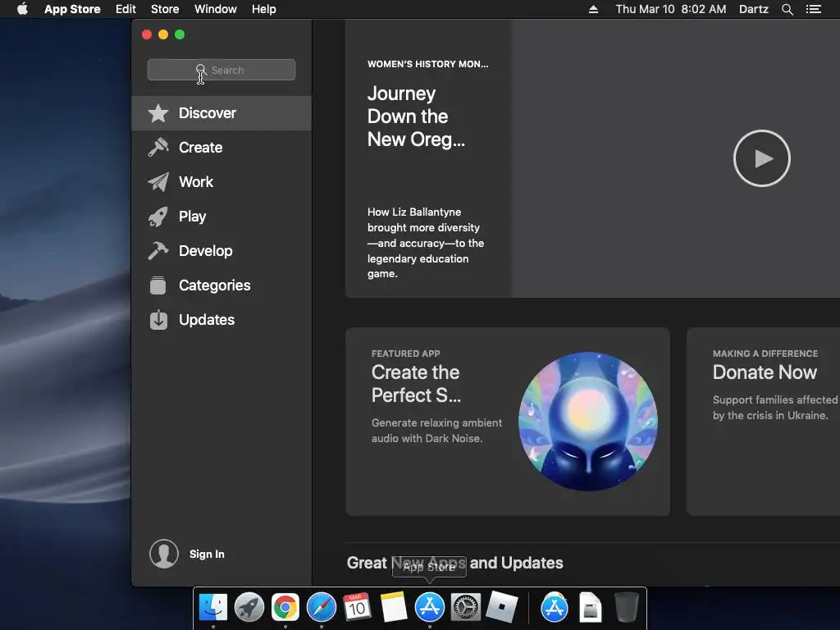This screenshot has height=630, width=840.
Task: Click the Create paintbrush icon
Action: coord(158,148)
